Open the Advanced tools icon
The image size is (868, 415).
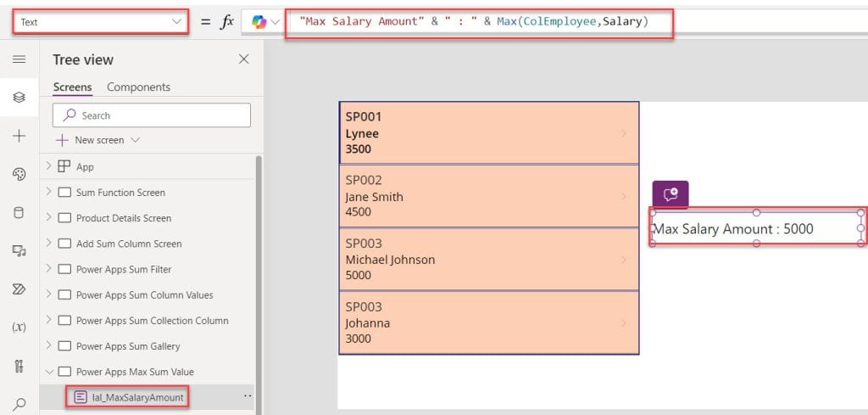[19, 366]
